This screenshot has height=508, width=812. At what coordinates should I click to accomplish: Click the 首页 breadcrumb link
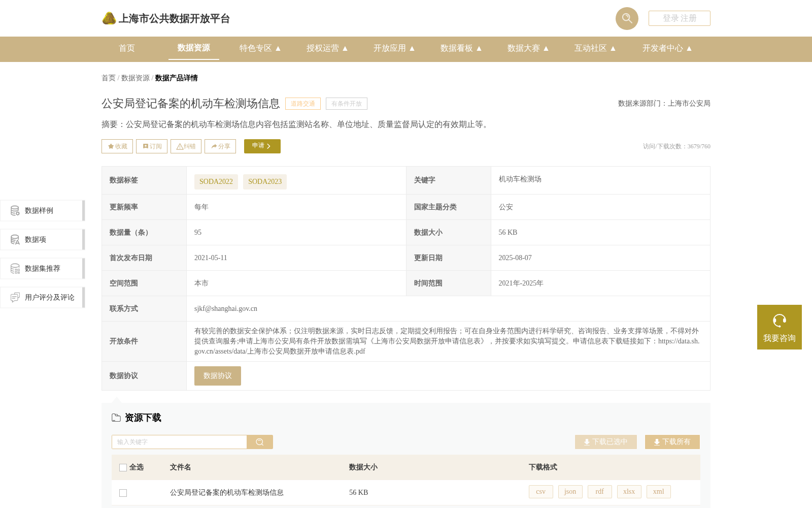[x=109, y=78]
